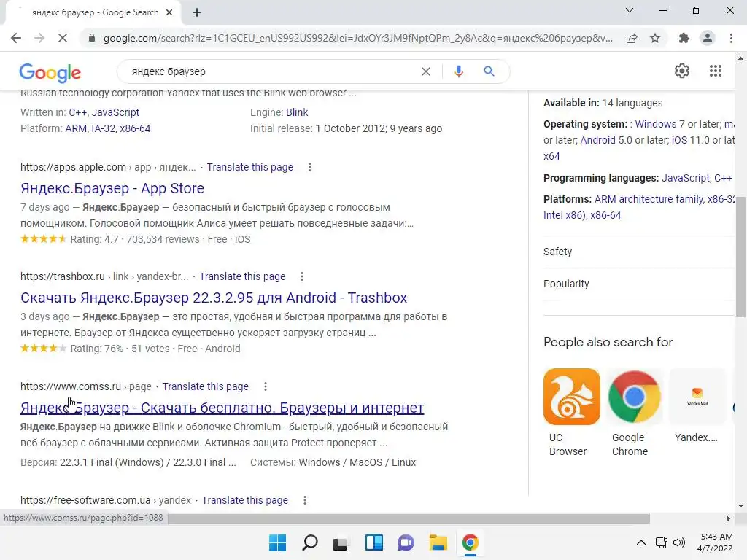747x560 pixels.
Task: Open the JavaScript link in Programming languages
Action: point(685,178)
